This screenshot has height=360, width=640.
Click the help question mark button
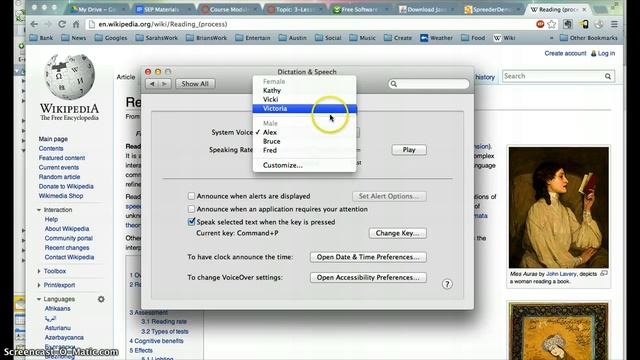[447, 284]
